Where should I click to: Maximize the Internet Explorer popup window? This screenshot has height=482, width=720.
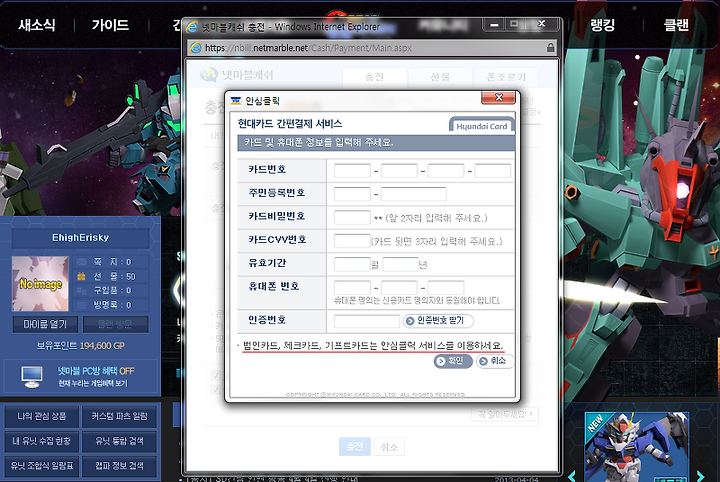(514, 24)
